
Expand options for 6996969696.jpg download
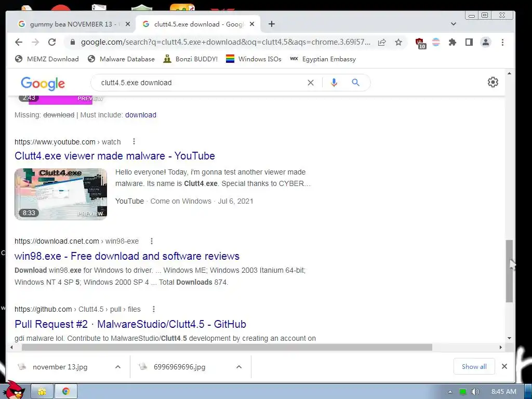pos(239,367)
